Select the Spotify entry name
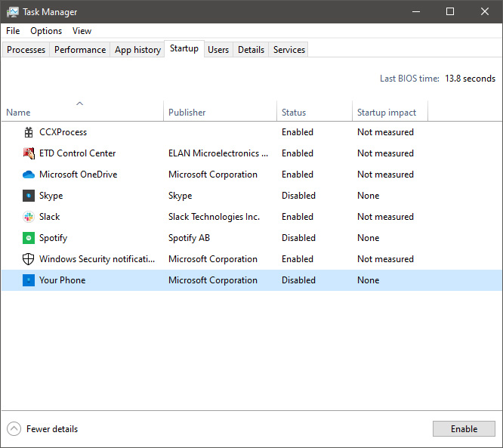 (54, 238)
